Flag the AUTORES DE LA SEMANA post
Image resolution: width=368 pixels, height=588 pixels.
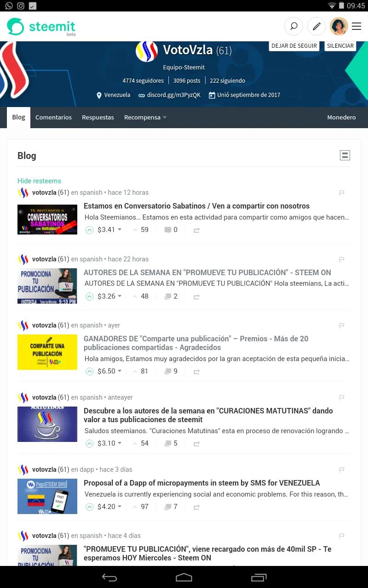pyautogui.click(x=342, y=259)
